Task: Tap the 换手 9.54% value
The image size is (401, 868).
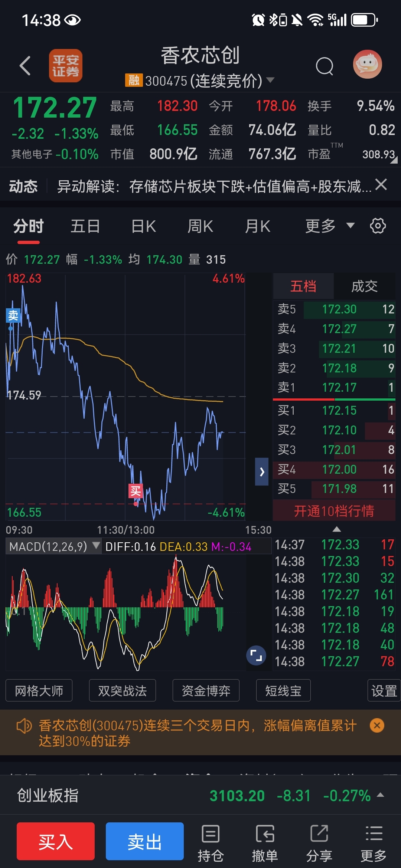Action: [375, 106]
